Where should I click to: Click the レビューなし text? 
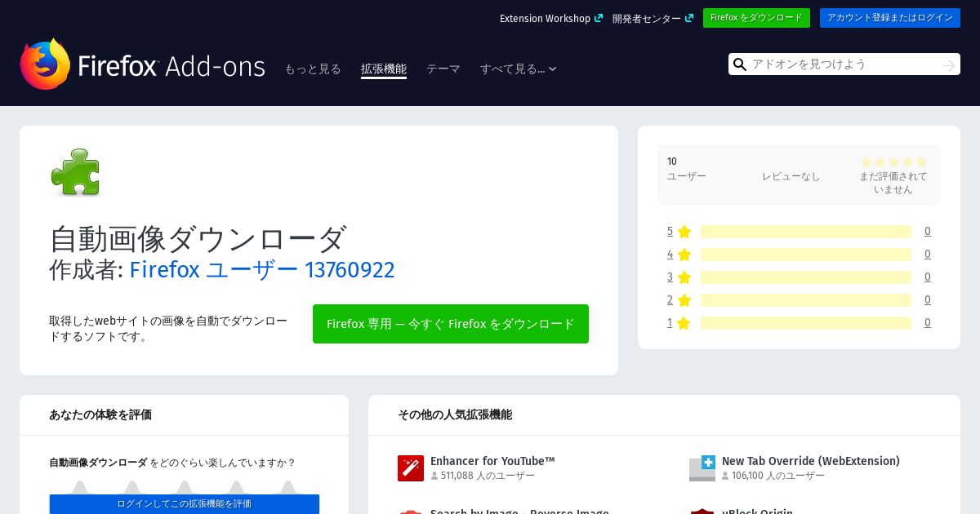click(x=791, y=176)
